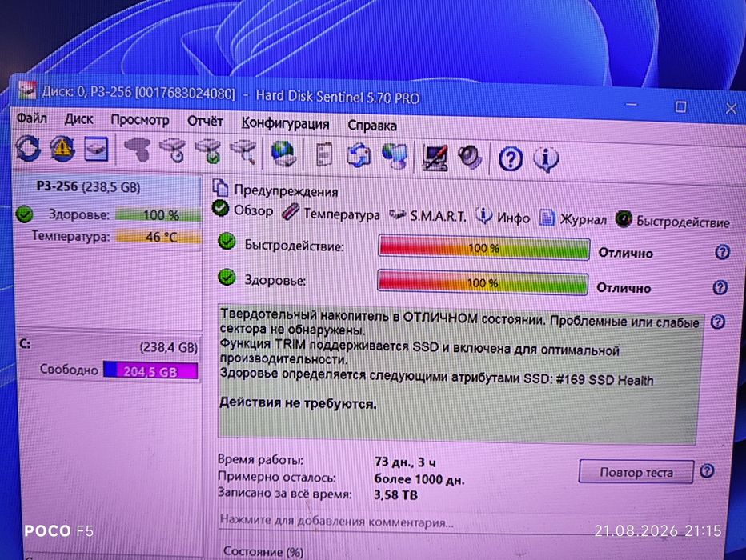Click the sidebar temperature 46 °C value
746x560 pixels.
(x=158, y=236)
